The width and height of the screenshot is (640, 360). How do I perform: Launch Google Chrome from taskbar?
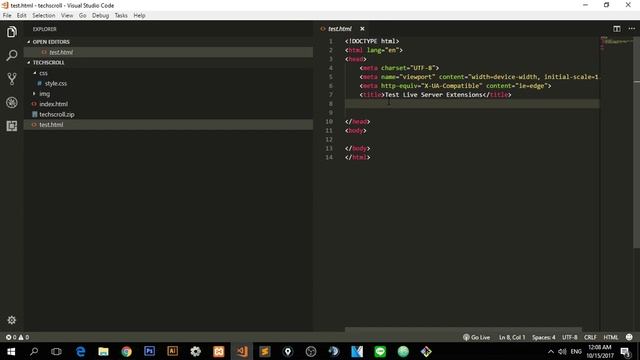(x=127, y=351)
